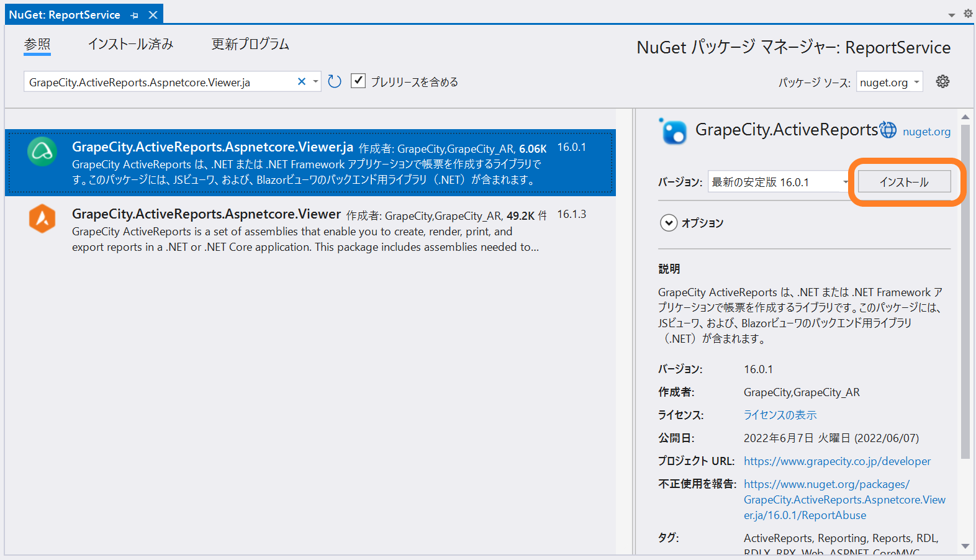Switch to the インストール済み tab
Image resolution: width=976 pixels, height=560 pixels.
[x=130, y=44]
